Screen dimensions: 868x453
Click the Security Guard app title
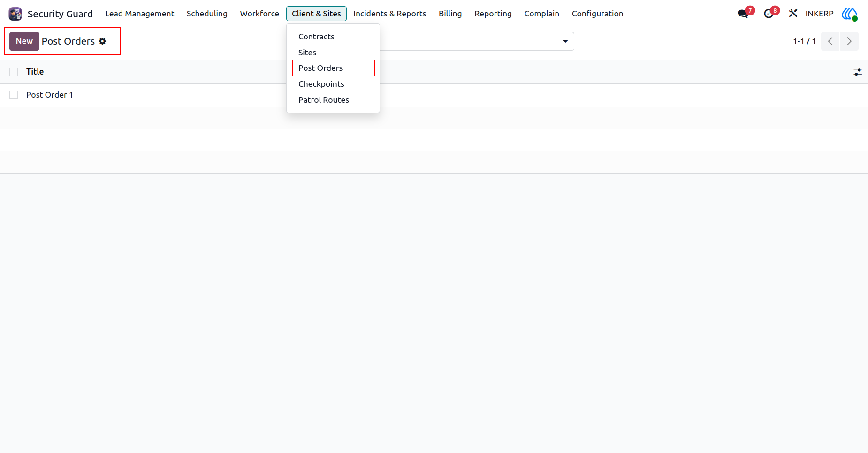60,14
